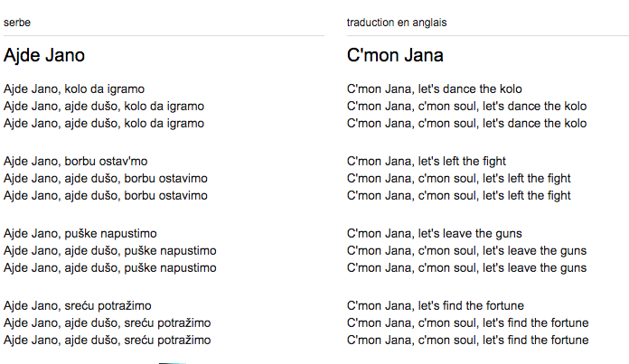Click the divider line under 'traduction en anglais'

[x=488, y=36]
